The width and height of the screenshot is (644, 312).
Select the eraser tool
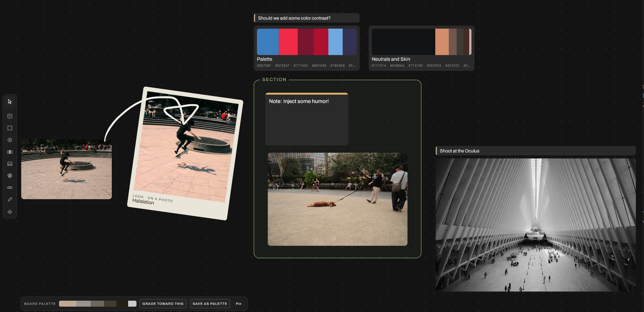10,212
